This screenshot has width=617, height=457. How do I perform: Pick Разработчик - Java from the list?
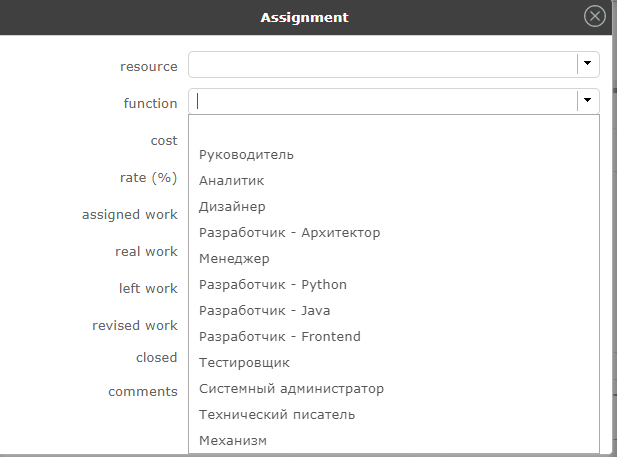(x=264, y=311)
